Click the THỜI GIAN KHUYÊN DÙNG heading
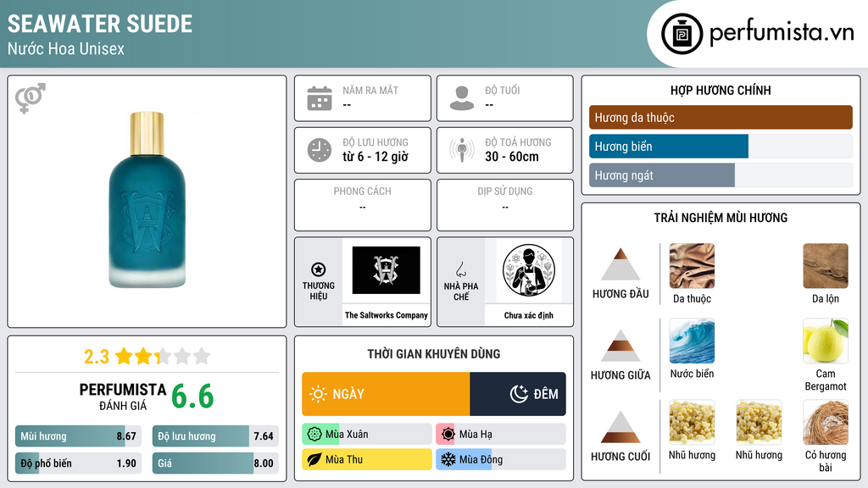Screen dimensions: 868x488 (x=434, y=353)
